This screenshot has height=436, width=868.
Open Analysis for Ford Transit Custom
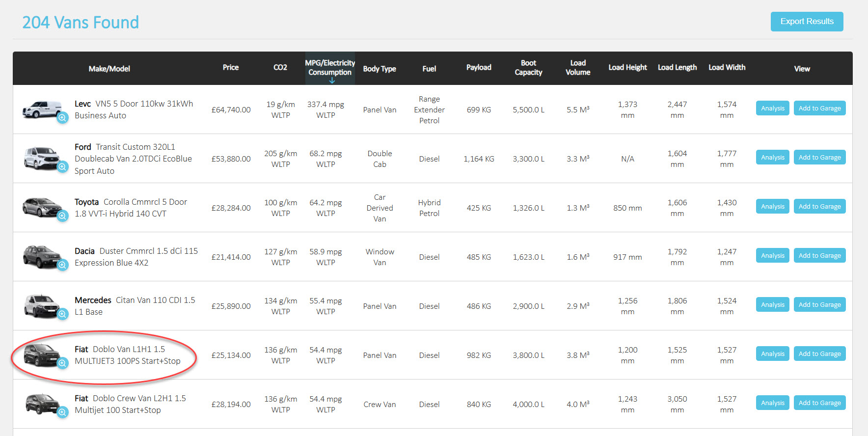773,157
